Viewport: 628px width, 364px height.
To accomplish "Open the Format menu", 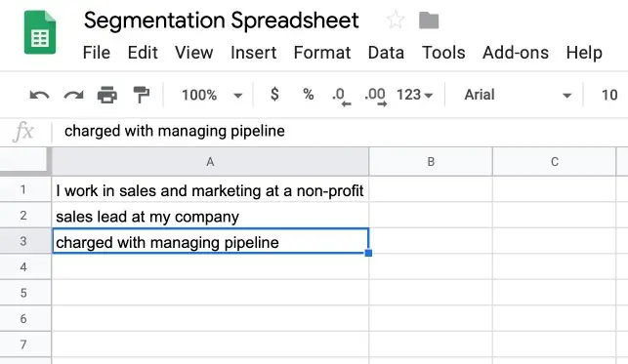I will coord(322,53).
